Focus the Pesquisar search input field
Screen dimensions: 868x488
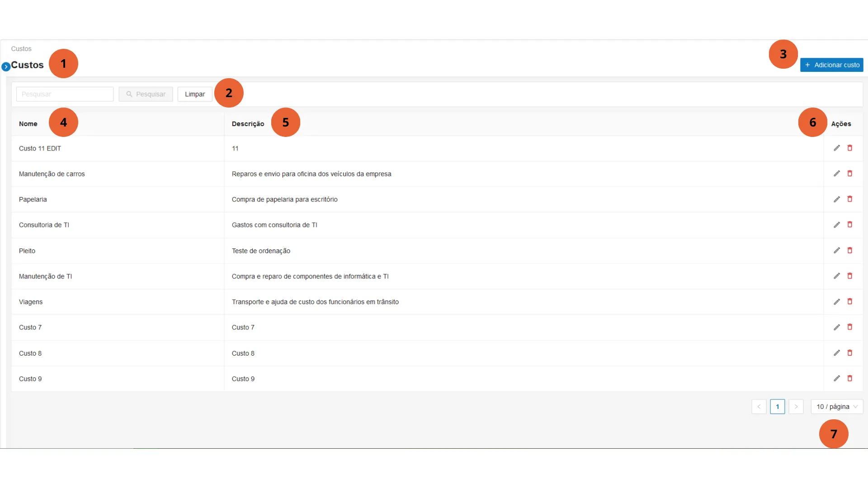point(65,94)
